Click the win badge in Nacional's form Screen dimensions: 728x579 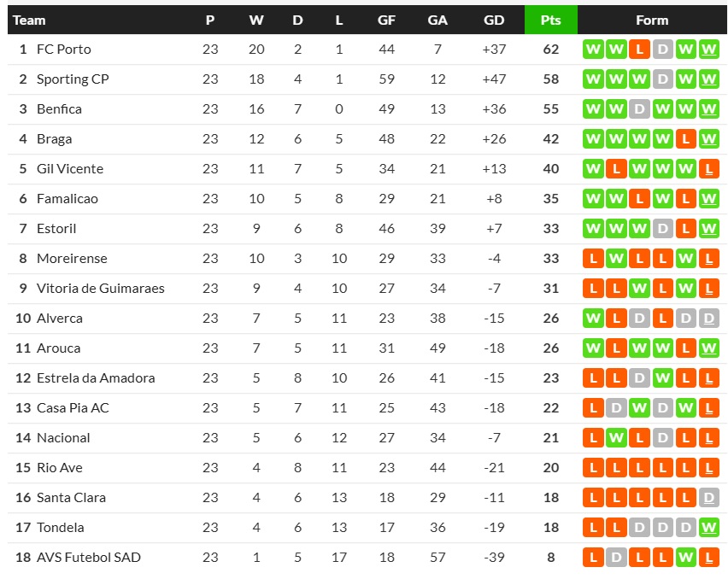616,438
